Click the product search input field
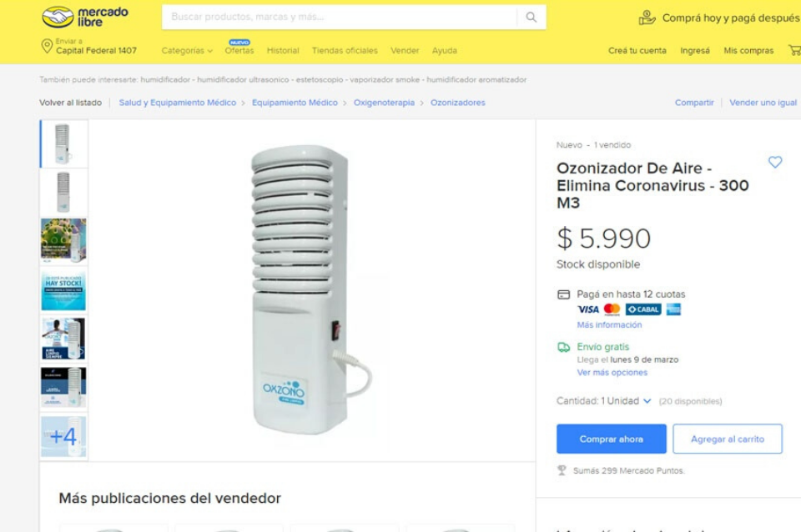The width and height of the screenshot is (801, 532). [x=340, y=18]
